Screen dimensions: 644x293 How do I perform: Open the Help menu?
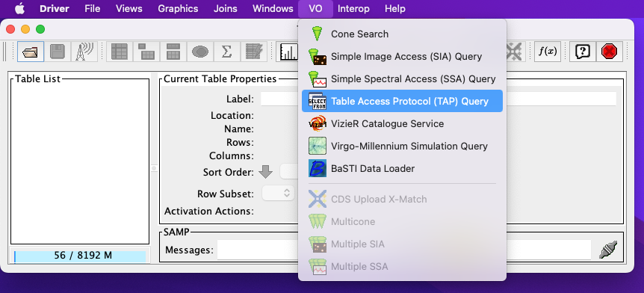point(395,9)
